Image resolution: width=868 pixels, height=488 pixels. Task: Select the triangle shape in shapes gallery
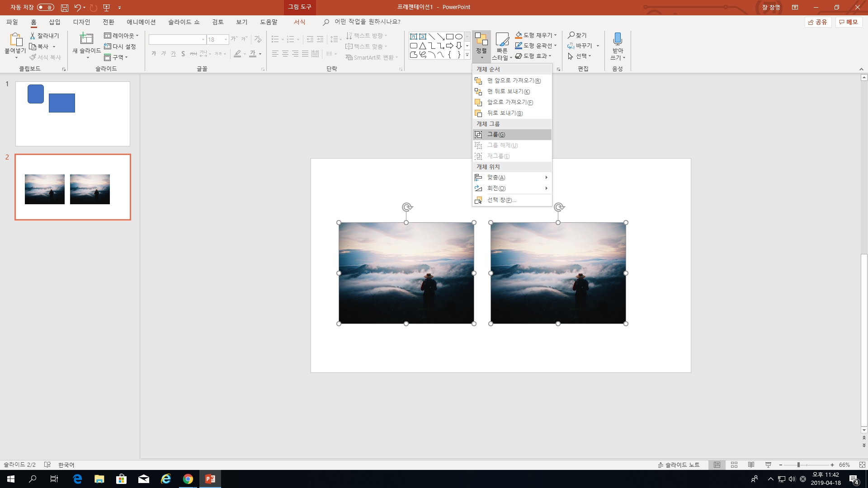tap(423, 46)
